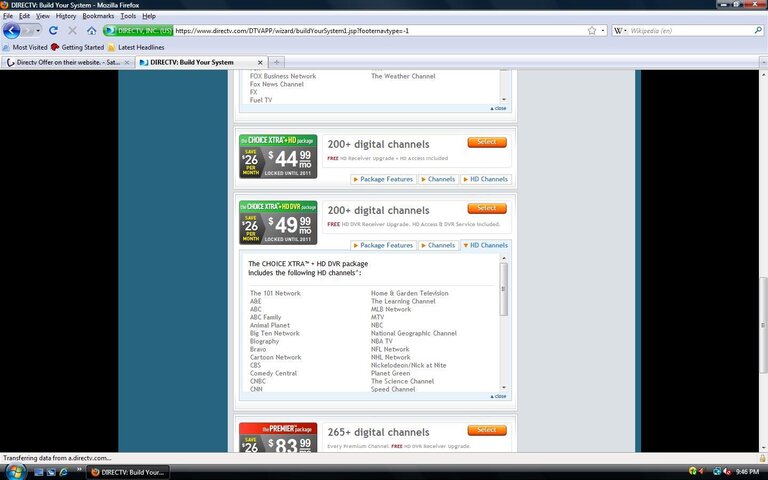Expand Package Features for CHOICE XTRA + HD DVR
Screen dimensions: 768x480
(x=384, y=245)
